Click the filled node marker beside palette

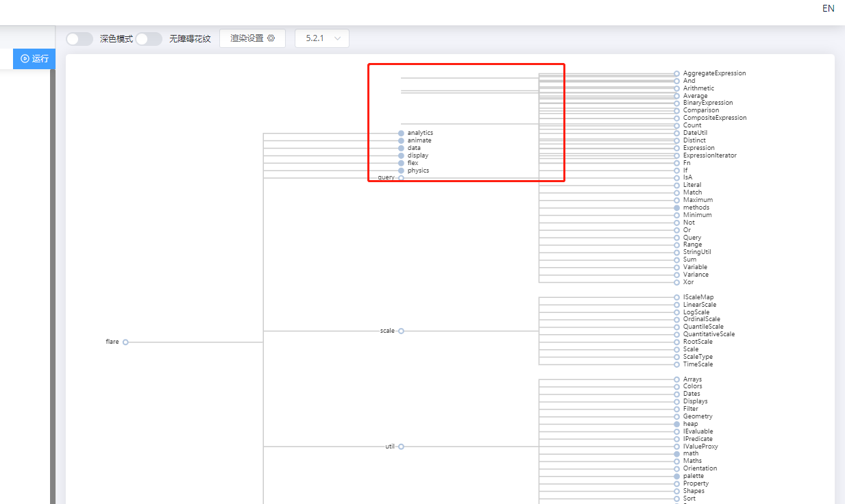676,475
